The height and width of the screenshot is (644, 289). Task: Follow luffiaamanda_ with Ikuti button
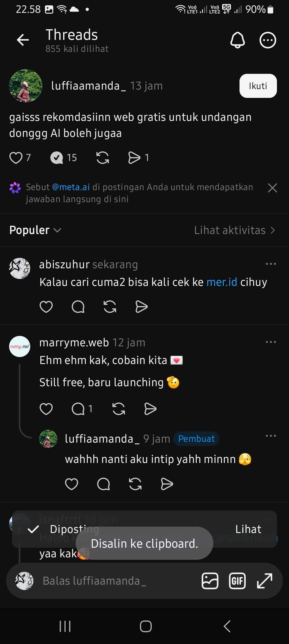tap(258, 86)
